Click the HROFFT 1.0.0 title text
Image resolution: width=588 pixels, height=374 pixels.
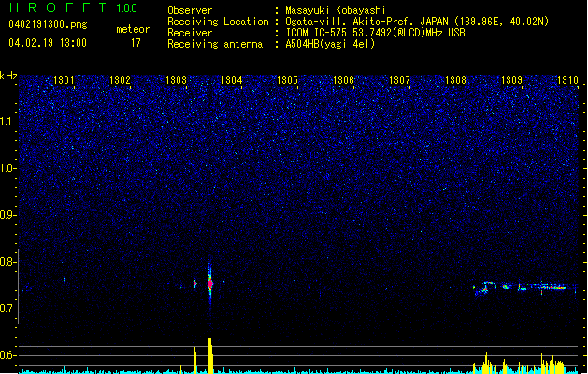73,7
